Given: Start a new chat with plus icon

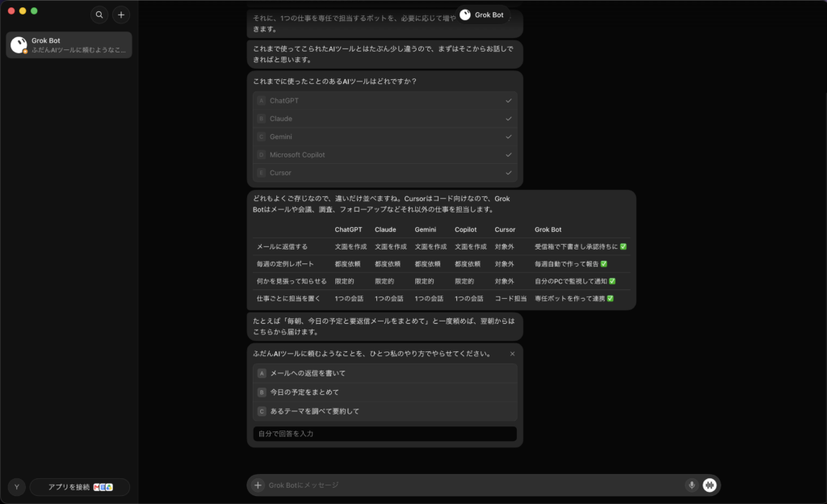Looking at the screenshot, I should [121, 15].
